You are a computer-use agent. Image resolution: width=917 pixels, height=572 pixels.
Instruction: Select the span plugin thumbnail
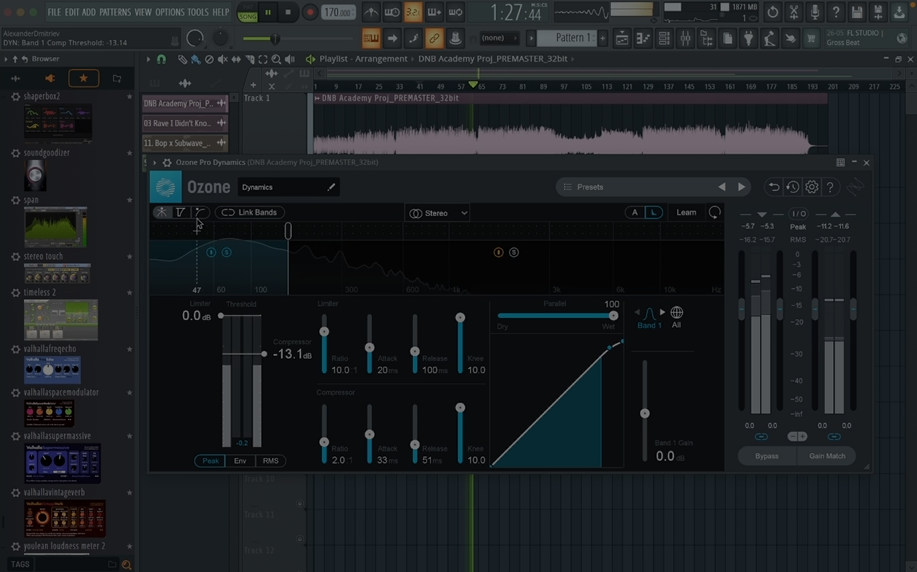click(x=56, y=226)
